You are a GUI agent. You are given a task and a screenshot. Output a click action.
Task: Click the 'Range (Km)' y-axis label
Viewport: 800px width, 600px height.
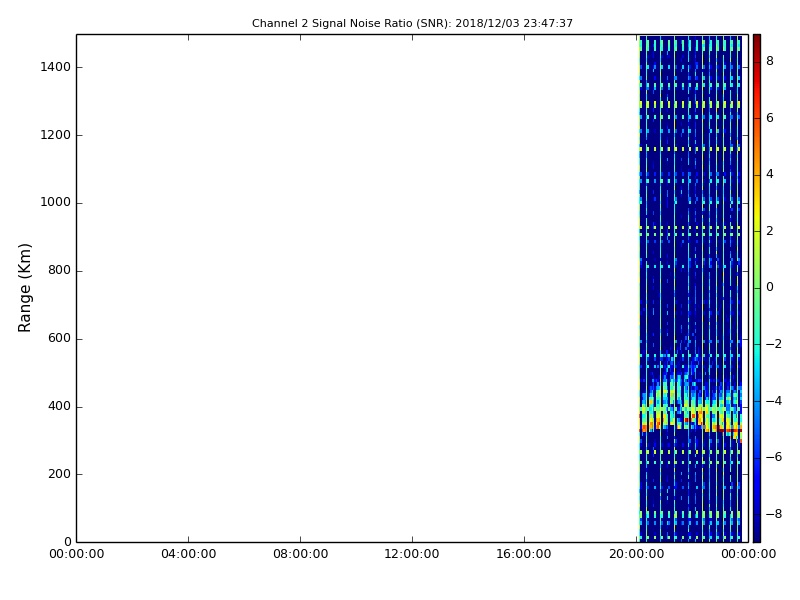[x=24, y=288]
